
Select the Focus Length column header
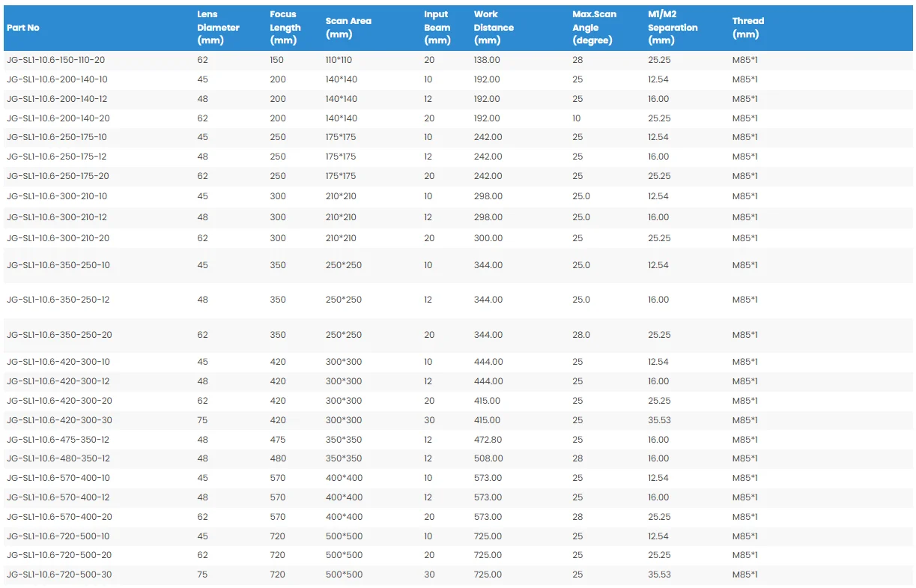coord(285,28)
